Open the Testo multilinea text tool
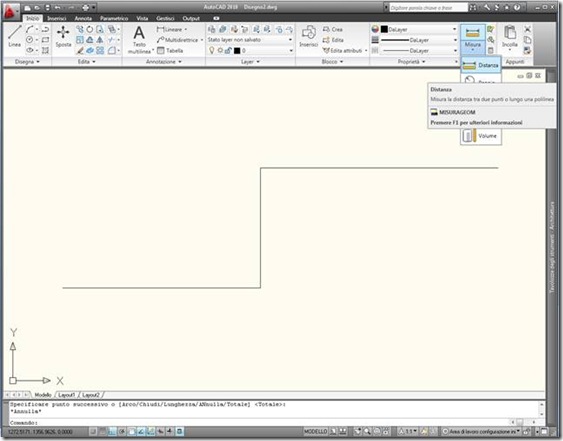 pyautogui.click(x=139, y=40)
